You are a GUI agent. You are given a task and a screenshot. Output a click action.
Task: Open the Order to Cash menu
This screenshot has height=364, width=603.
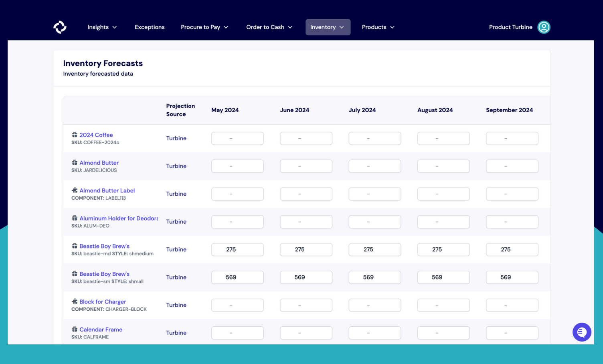tap(269, 27)
